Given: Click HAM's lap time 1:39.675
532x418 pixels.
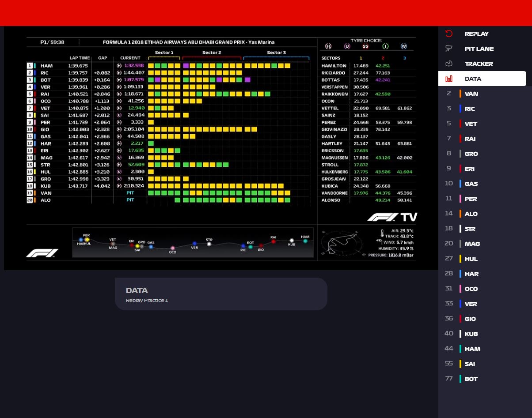Looking at the screenshot, I should pyautogui.click(x=78, y=66).
